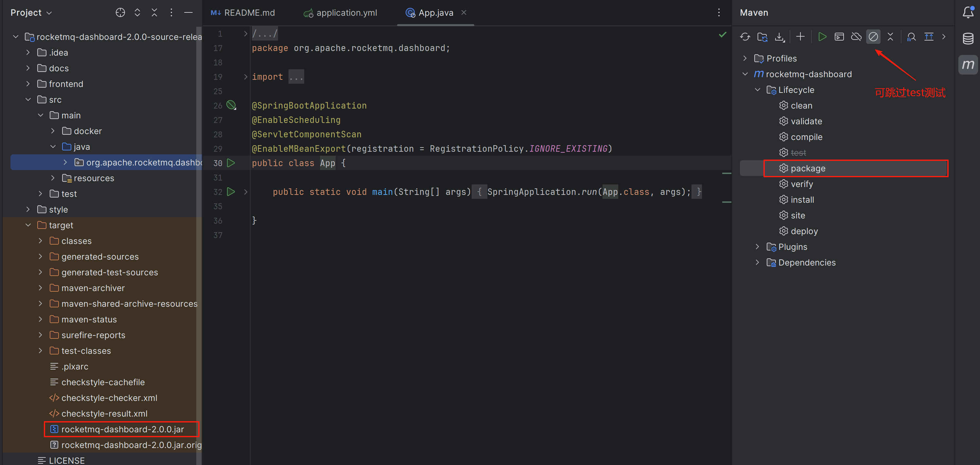
Task: Toggle Skip Tests mode
Action: pos(873,37)
